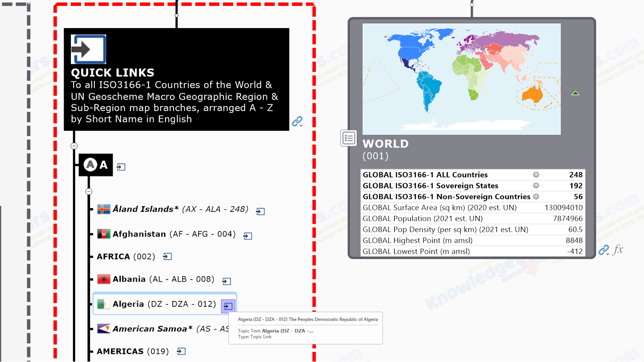This screenshot has height=362, width=644.
Task: Click the GLOBAL ISO3166-1 Non-Sovereign Countries label
Action: [x=446, y=197]
